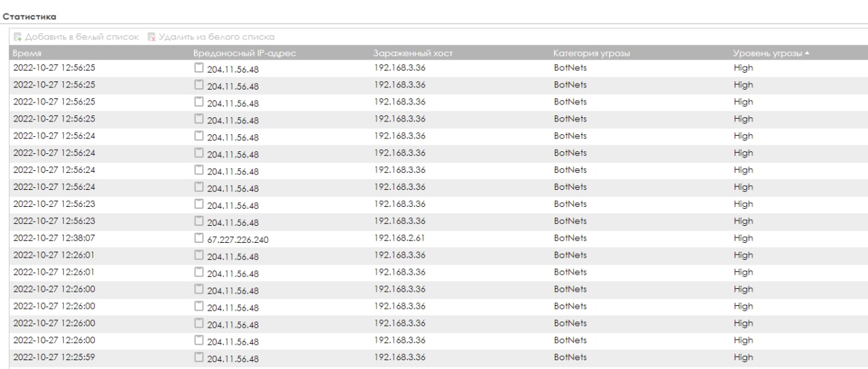868x369 pixels.
Task: Sort by Зараженный хост column header
Action: (412, 54)
